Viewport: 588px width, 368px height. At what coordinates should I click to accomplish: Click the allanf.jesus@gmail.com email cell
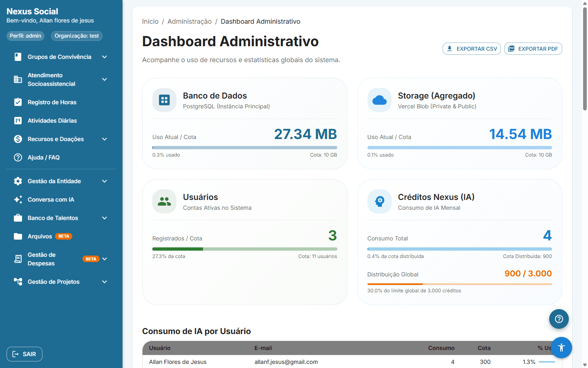(x=286, y=362)
